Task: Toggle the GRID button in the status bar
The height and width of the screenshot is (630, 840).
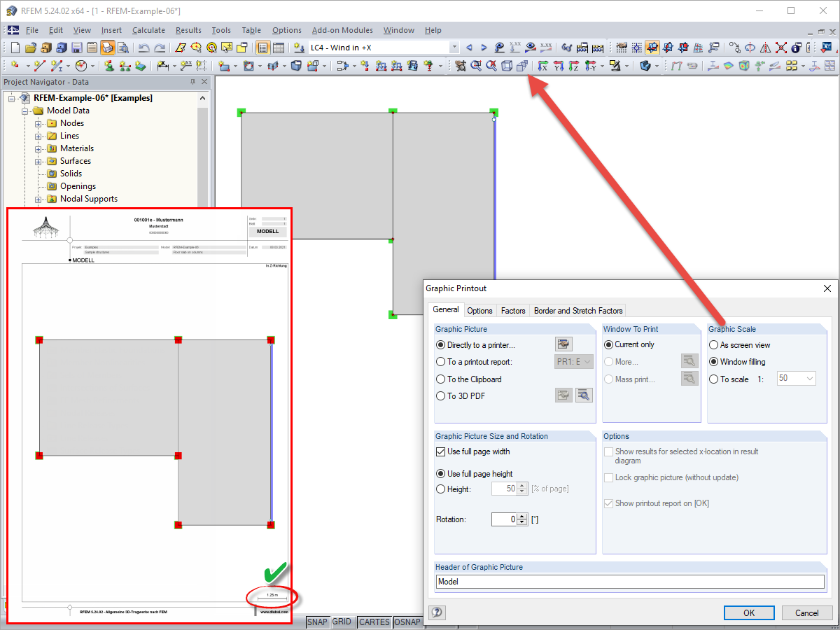Action: point(343,622)
